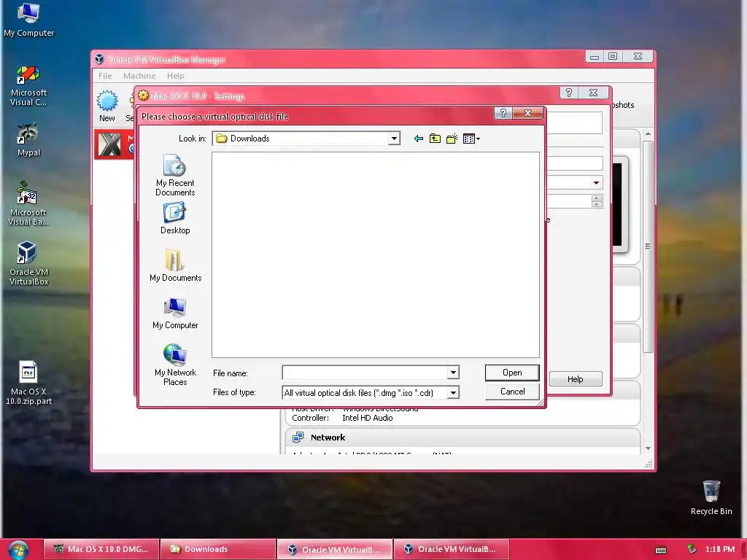Expand the dropdown in the Settings window

[596, 183]
